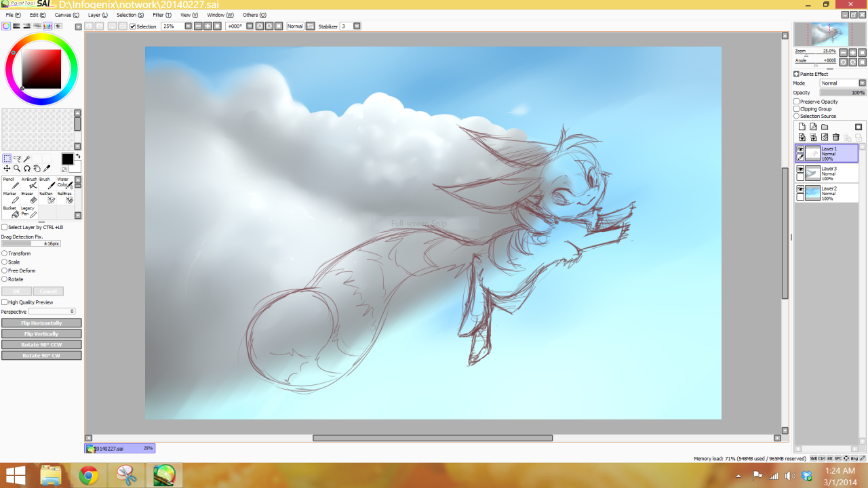This screenshot has height=488, width=868.
Task: Click the Flip Vertically button
Action: click(41, 334)
